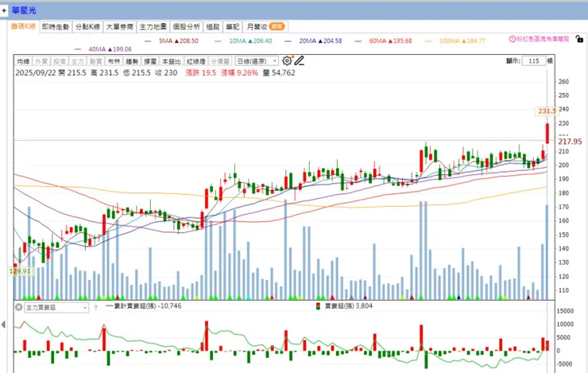Switch to the 籌碼K線 tab
This screenshot has height=373, width=588.
pos(23,26)
